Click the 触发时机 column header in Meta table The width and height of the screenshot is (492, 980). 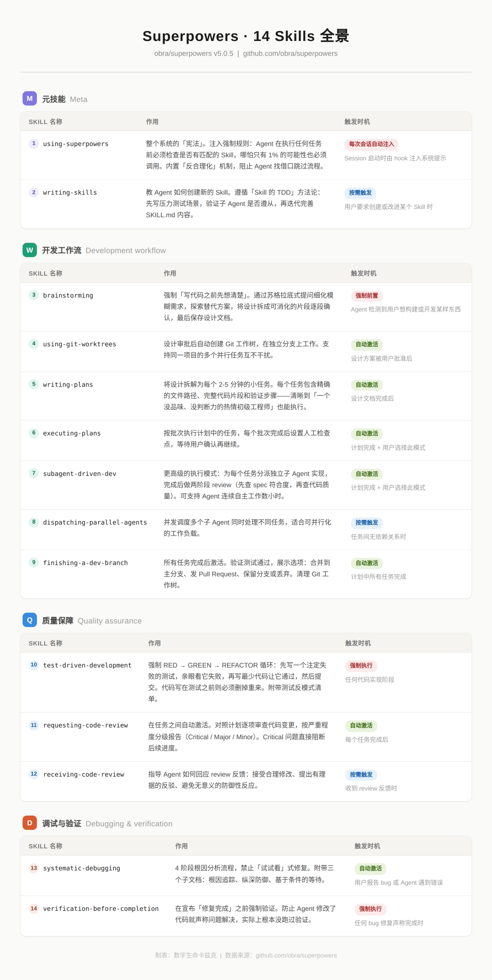pyautogui.click(x=357, y=122)
